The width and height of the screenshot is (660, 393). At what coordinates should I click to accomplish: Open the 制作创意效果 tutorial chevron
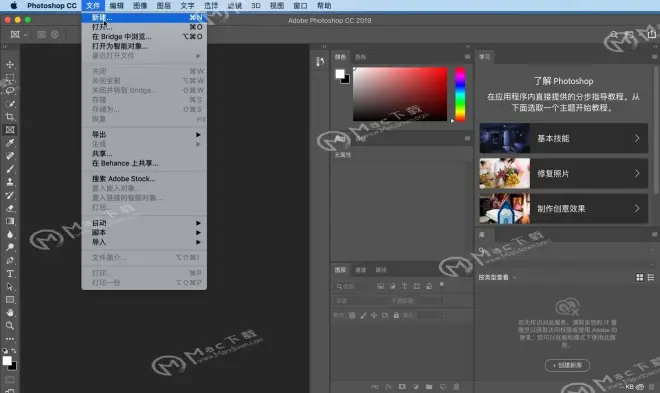[x=637, y=208]
